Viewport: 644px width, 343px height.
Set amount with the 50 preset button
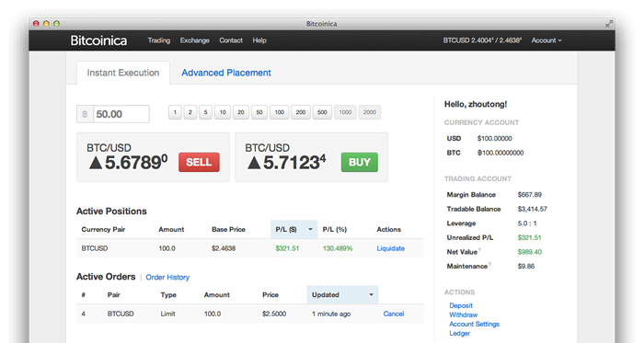pyautogui.click(x=259, y=112)
